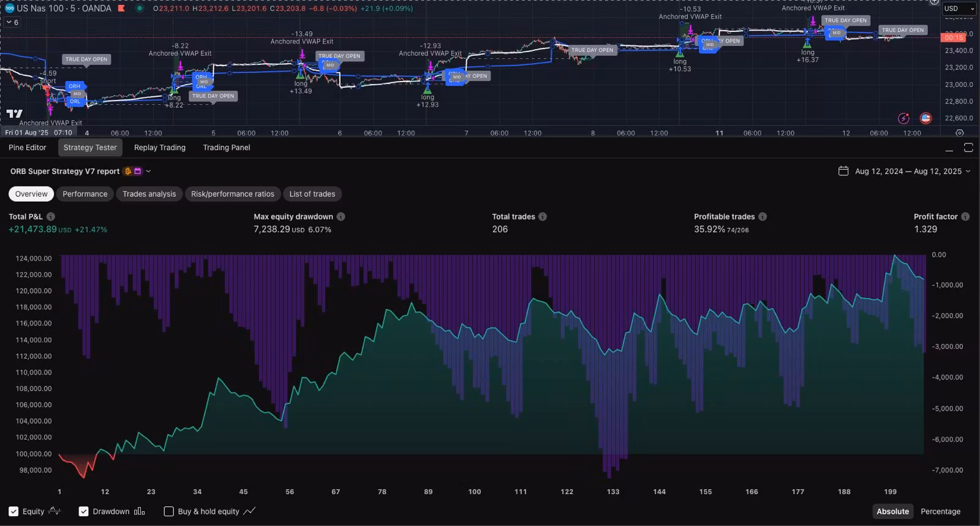Viewport: 980px width, 526px height.
Task: Switch the chart to Percentage mode
Action: (x=940, y=511)
